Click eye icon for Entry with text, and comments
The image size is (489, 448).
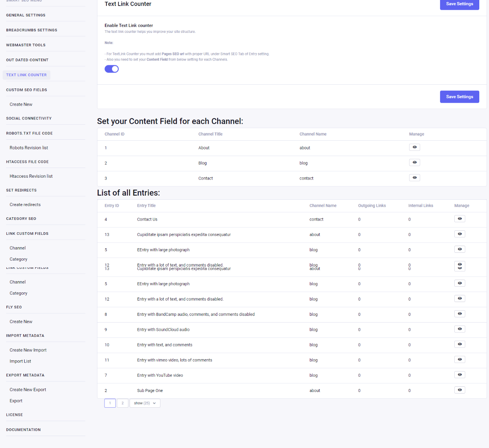click(460, 344)
